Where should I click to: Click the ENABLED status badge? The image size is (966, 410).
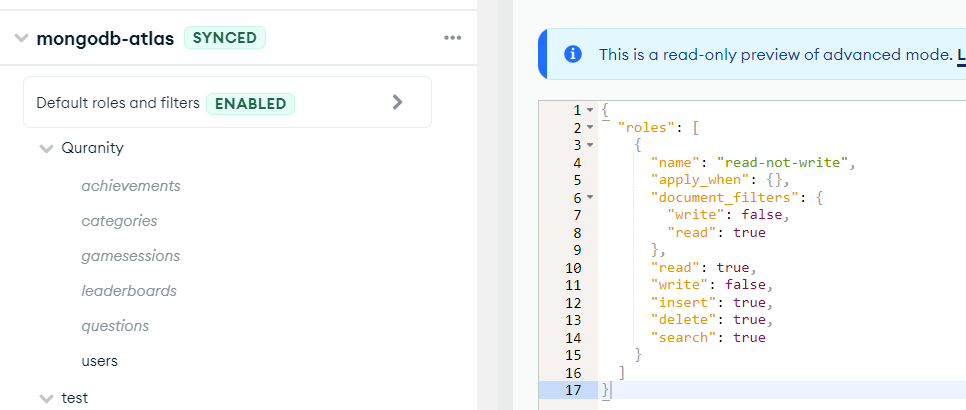[250, 103]
